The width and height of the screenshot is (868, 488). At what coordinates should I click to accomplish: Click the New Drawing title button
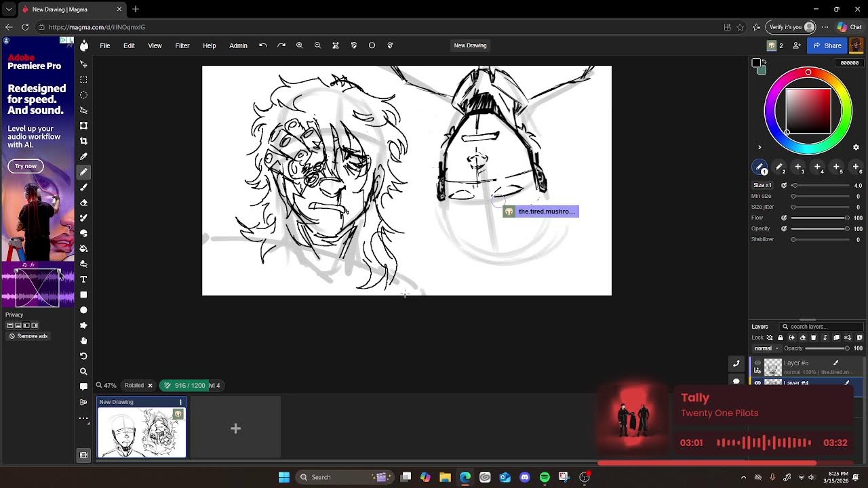click(x=471, y=45)
